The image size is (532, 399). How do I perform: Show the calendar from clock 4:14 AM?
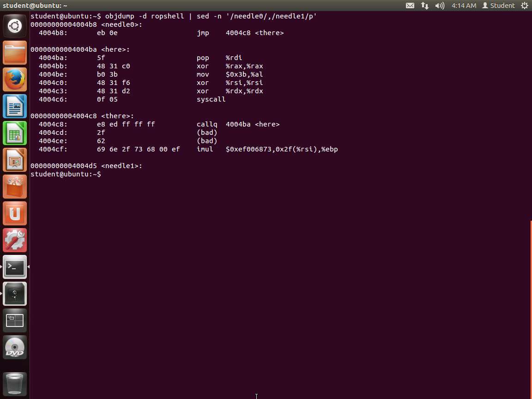[x=464, y=6]
